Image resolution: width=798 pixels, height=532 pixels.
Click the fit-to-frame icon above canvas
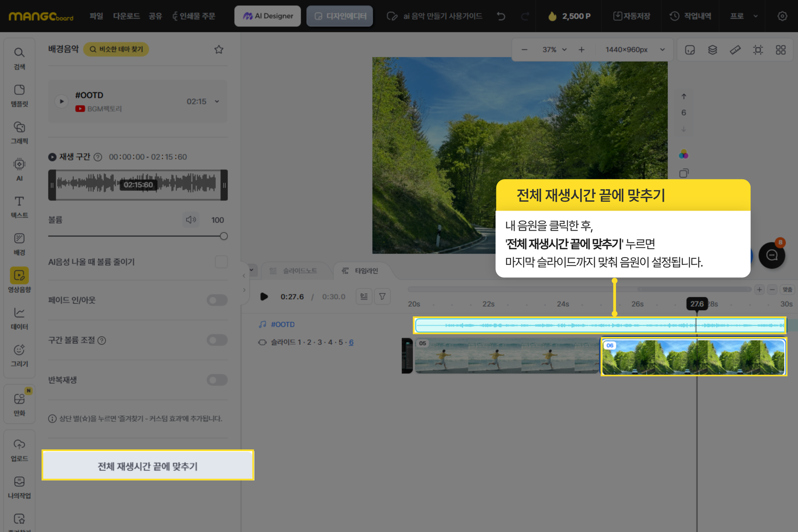(x=758, y=50)
